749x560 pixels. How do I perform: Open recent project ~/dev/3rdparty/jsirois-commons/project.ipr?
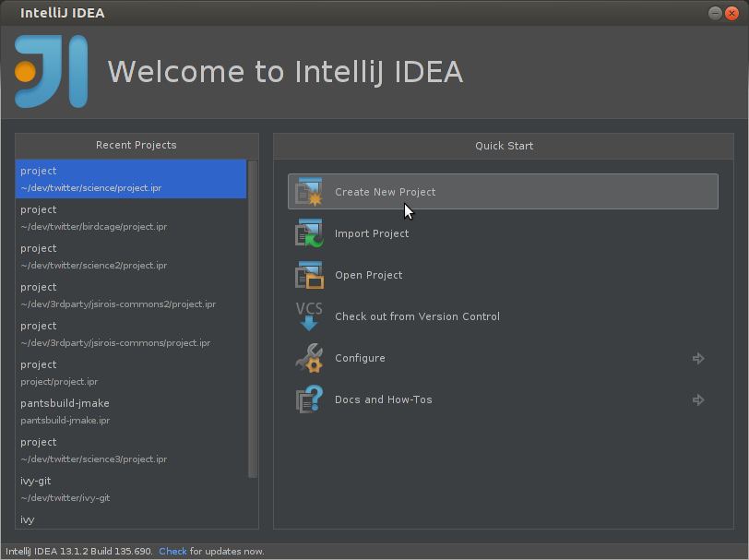(131, 334)
